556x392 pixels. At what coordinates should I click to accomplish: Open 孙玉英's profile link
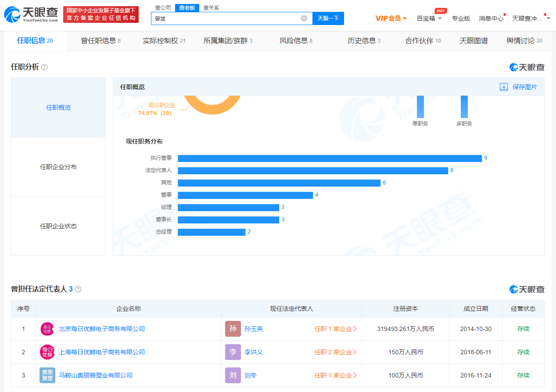click(x=254, y=329)
